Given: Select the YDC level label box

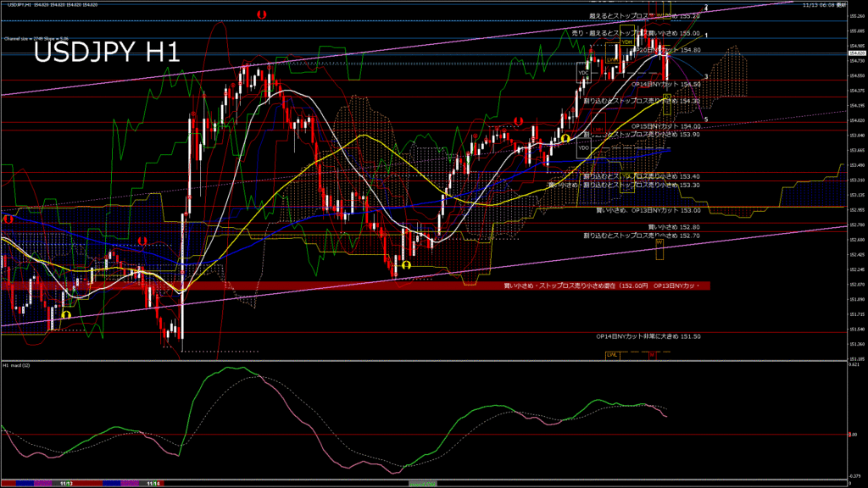Looking at the screenshot, I should (x=583, y=73).
